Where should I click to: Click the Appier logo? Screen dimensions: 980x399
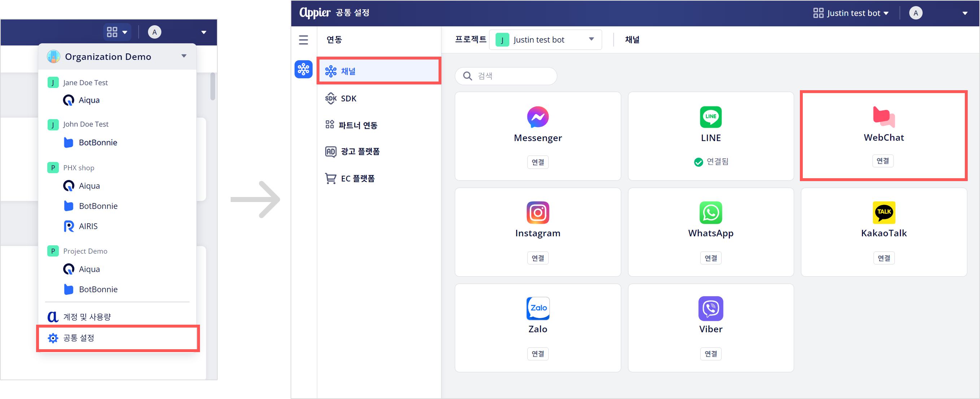315,13
